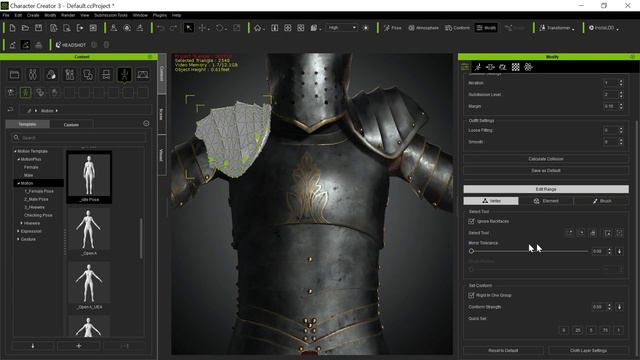Screen dimensions: 640x360
Task: Click the Reset to Default button
Action: [503, 350]
